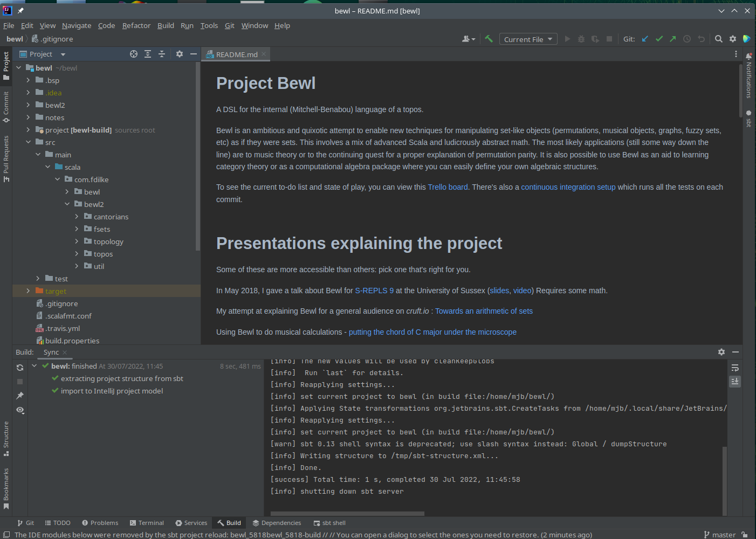The image size is (756, 539).
Task: Toggle the Pull Requests tool window
Action: [6, 159]
